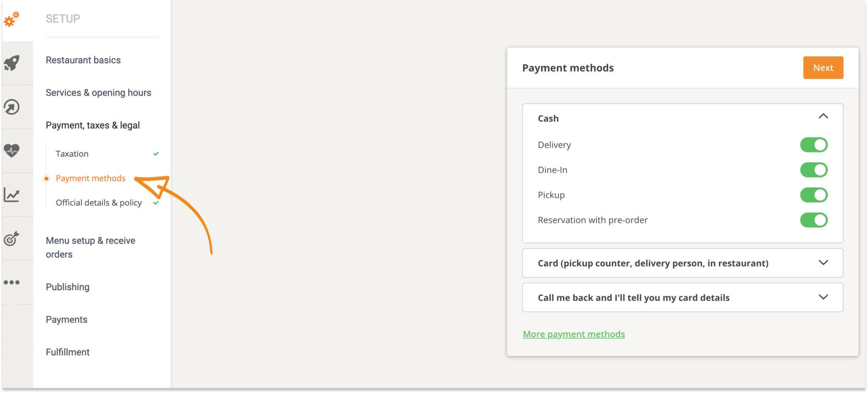This screenshot has height=393, width=868.
Task: Select the rocket icon in the sidebar
Action: 13,63
